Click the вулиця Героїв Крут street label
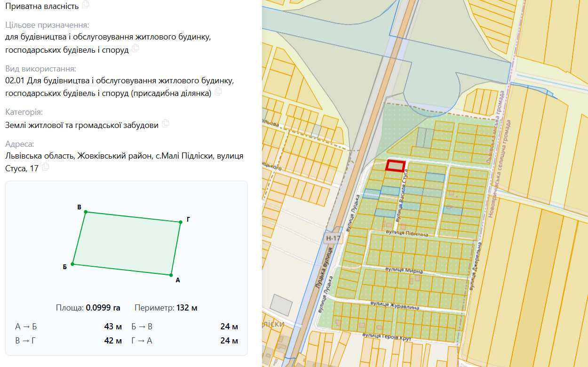 [x=387, y=337]
